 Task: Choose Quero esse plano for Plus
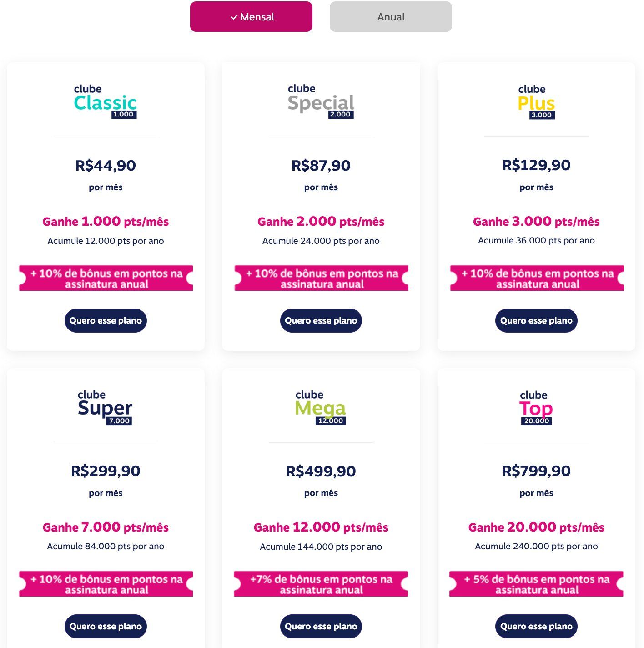[536, 320]
